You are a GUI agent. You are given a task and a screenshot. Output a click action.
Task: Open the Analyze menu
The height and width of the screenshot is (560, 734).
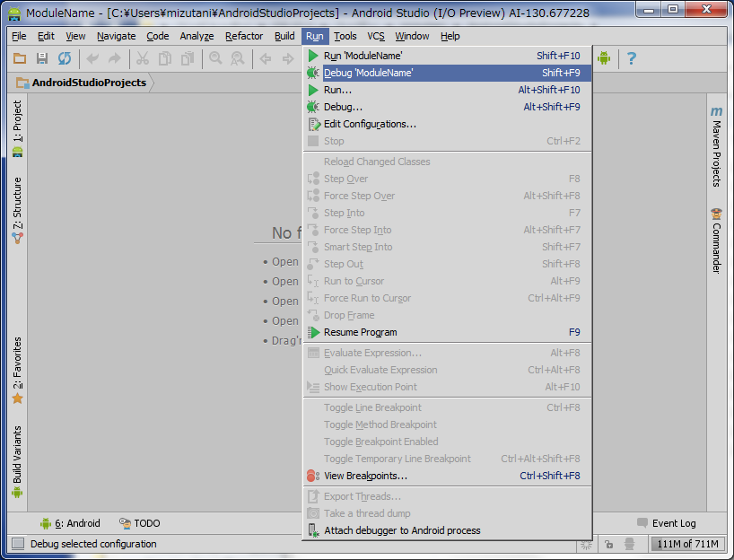pos(197,36)
